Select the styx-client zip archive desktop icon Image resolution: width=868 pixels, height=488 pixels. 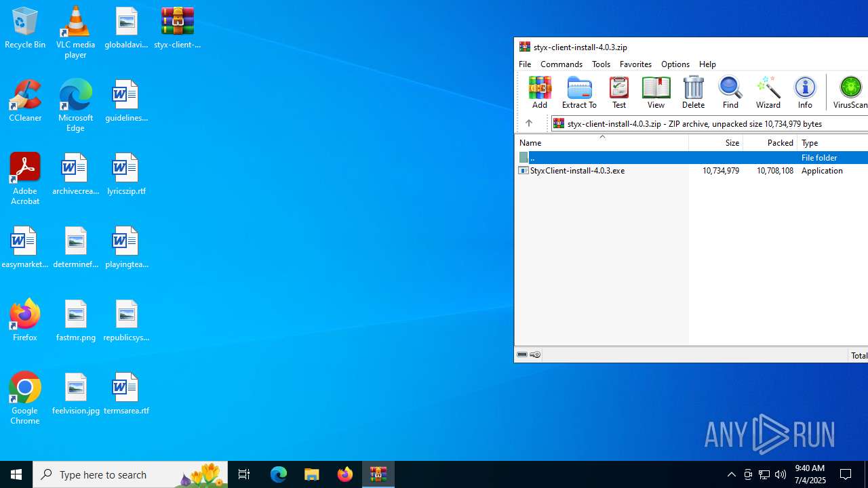click(x=178, y=28)
